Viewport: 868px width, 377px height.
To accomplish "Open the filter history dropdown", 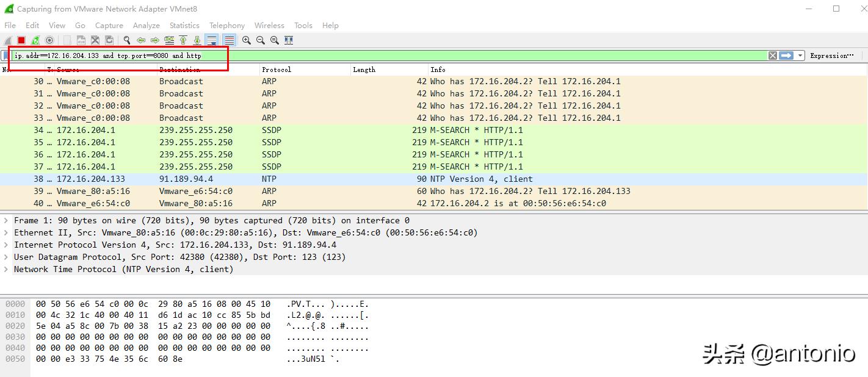I will (x=800, y=55).
